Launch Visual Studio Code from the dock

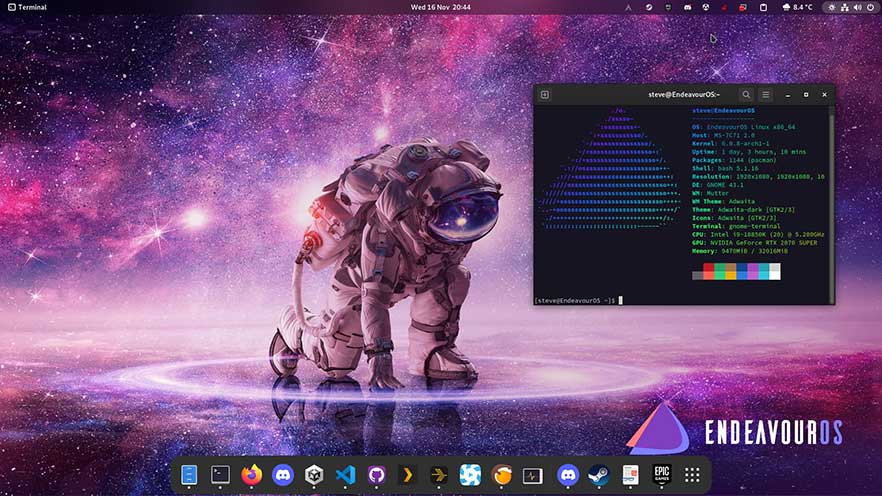tap(345, 475)
